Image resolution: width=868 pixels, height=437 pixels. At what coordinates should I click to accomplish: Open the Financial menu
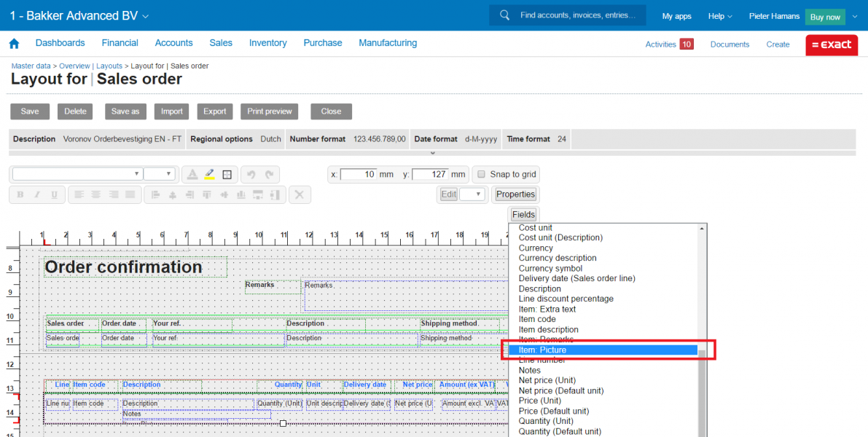[x=120, y=43]
